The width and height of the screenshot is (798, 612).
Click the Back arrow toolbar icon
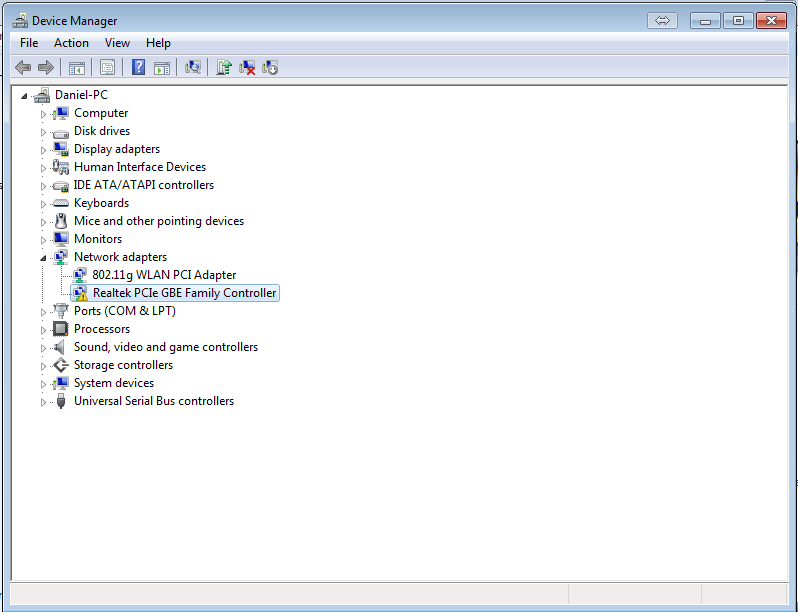click(23, 67)
